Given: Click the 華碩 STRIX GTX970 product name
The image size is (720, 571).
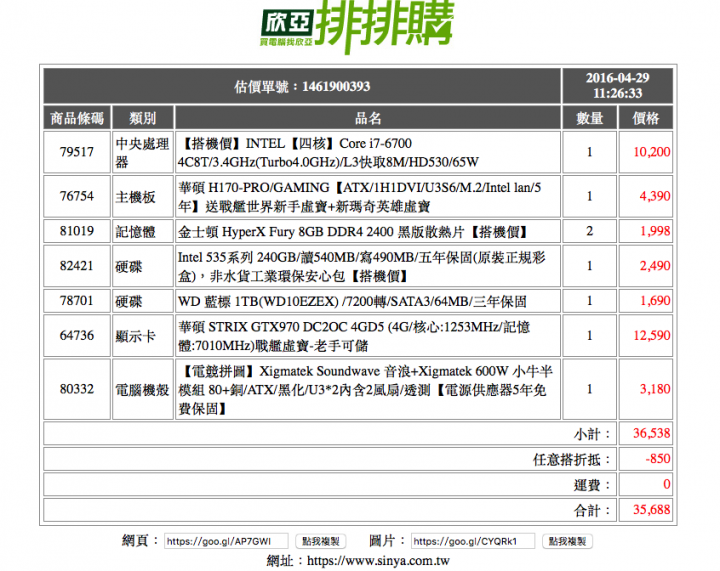Looking at the screenshot, I should tap(354, 336).
